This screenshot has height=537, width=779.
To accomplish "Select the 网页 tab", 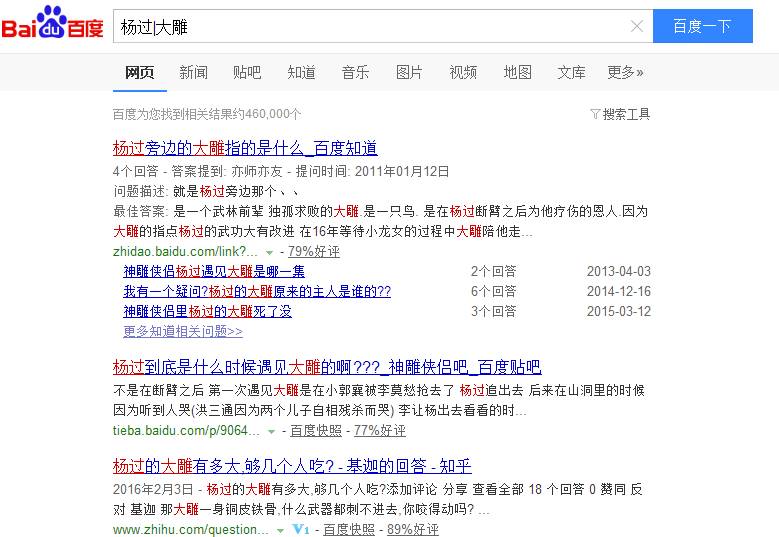I will pyautogui.click(x=140, y=73).
